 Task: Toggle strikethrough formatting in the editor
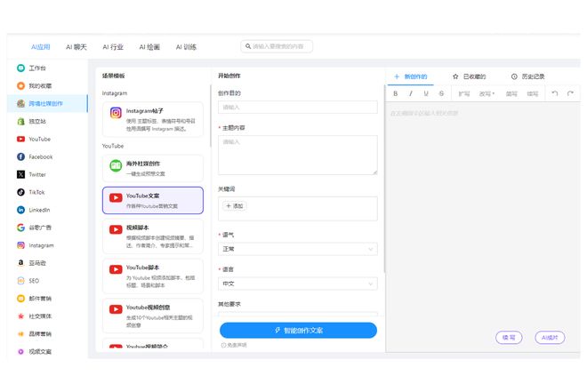[x=441, y=93]
